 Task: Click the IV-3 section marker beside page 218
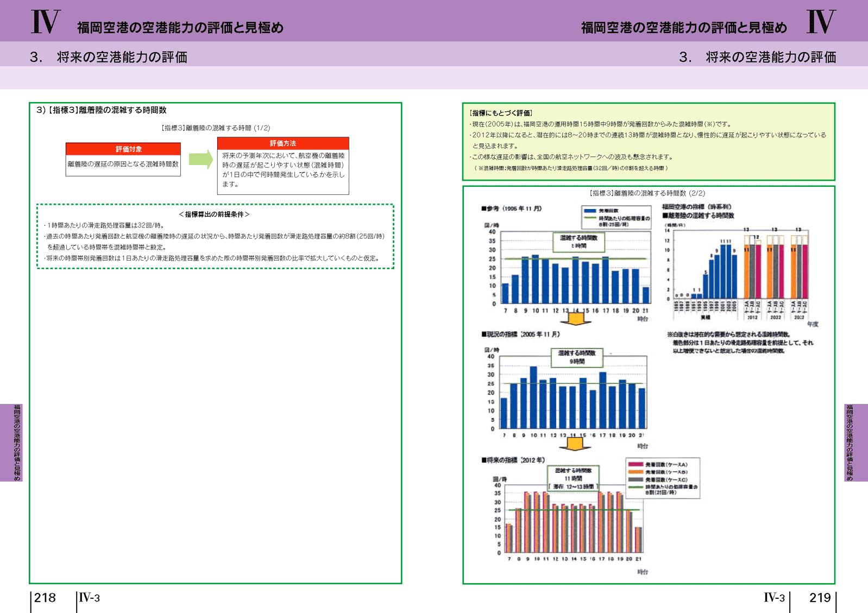(90, 598)
